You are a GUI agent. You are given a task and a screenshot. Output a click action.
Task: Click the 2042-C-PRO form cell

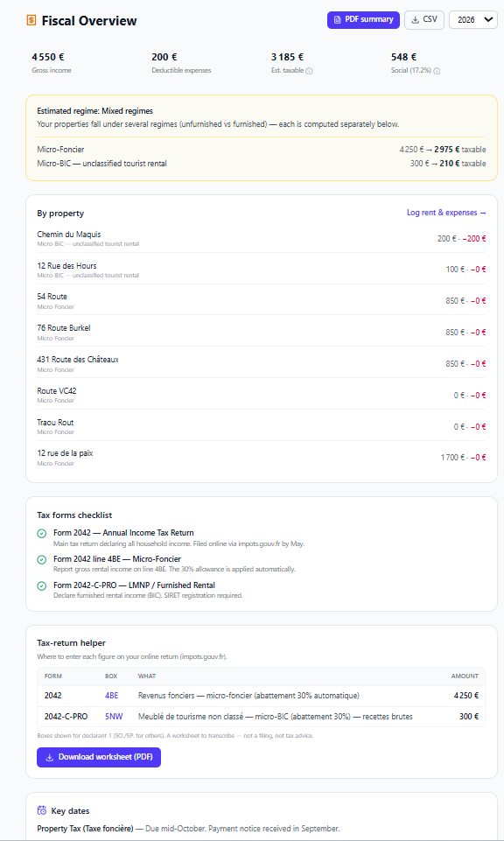click(66, 716)
